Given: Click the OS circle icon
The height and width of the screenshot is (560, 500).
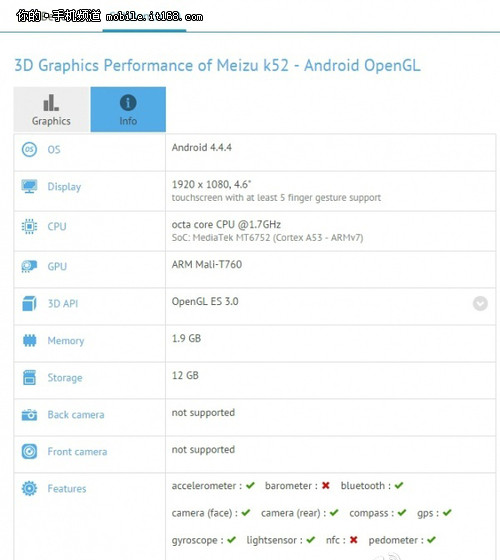Looking at the screenshot, I should (29, 149).
